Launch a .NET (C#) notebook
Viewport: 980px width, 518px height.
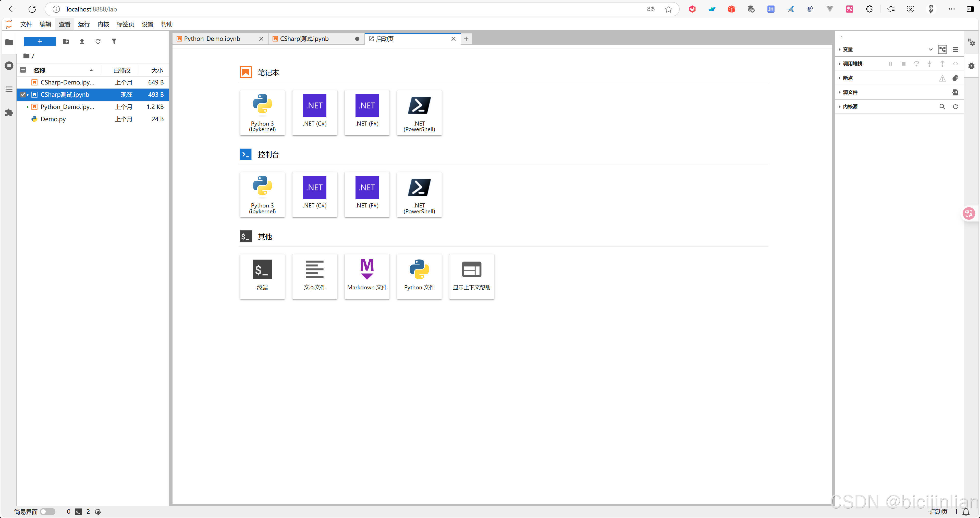click(x=314, y=112)
